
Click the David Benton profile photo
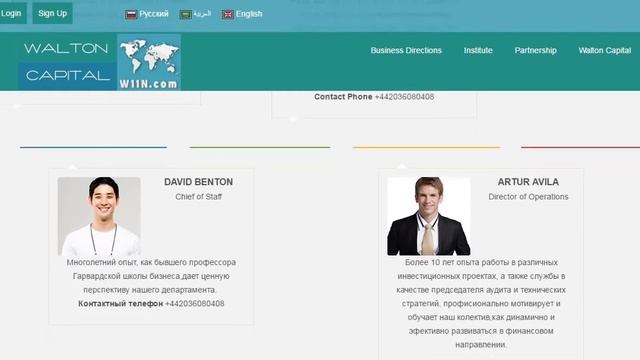tap(99, 216)
